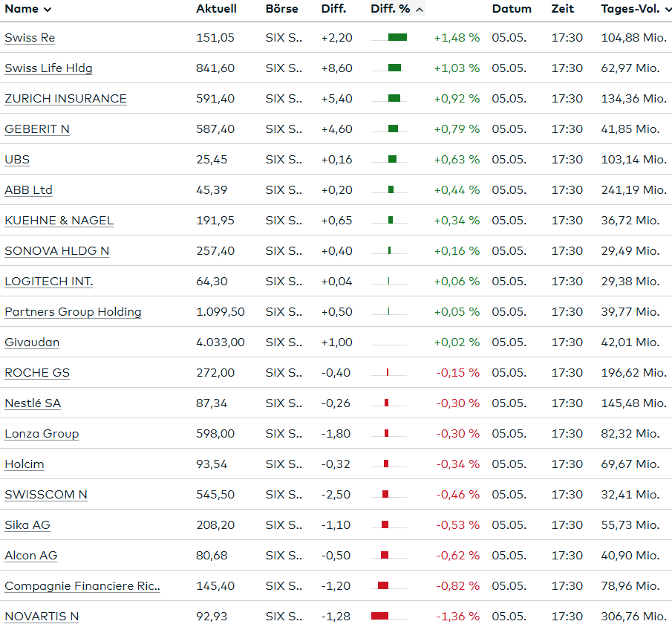This screenshot has width=672, height=627.
Task: Open the ZURICH INSURANCE link
Action: click(x=65, y=99)
